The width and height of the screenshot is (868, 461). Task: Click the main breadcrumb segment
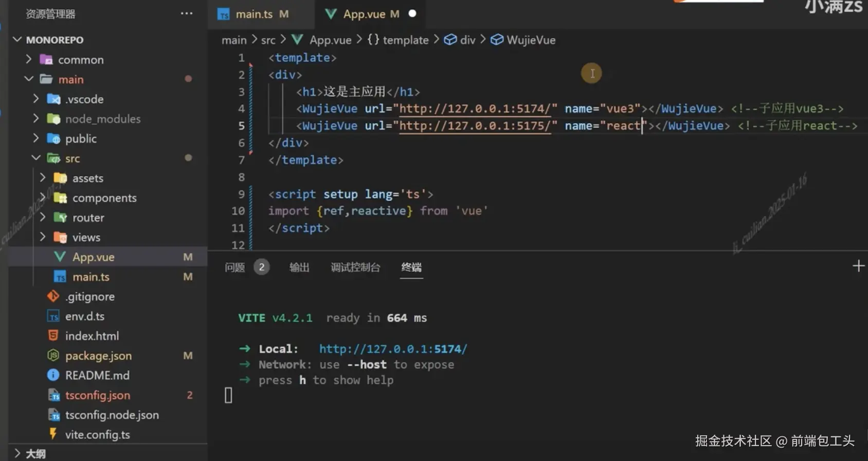click(x=234, y=40)
